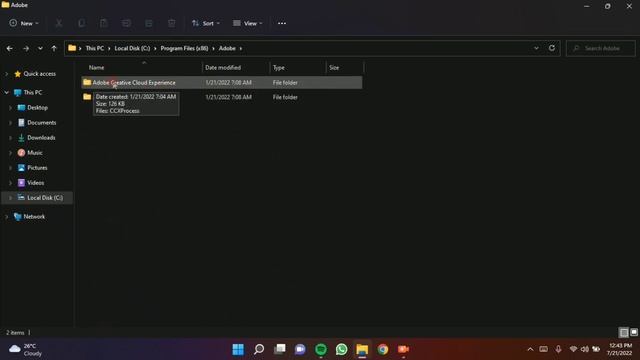Expand the Documents tree node

[x=11, y=123]
